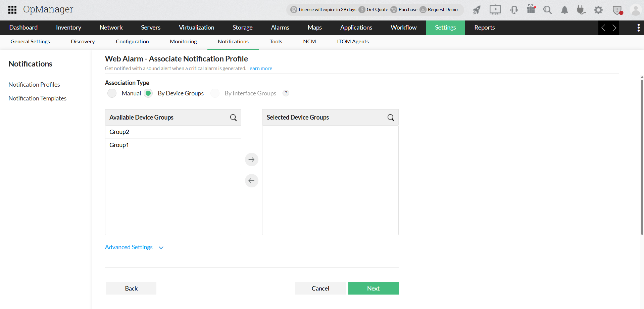The width and height of the screenshot is (644, 309).
Task: Click the Next button
Action: 373,288
